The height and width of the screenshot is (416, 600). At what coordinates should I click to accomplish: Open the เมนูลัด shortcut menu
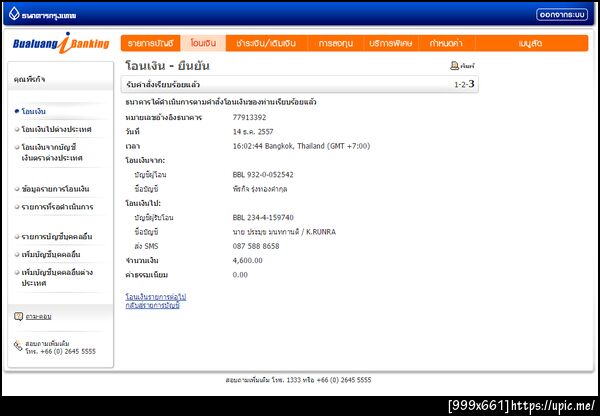[531, 43]
